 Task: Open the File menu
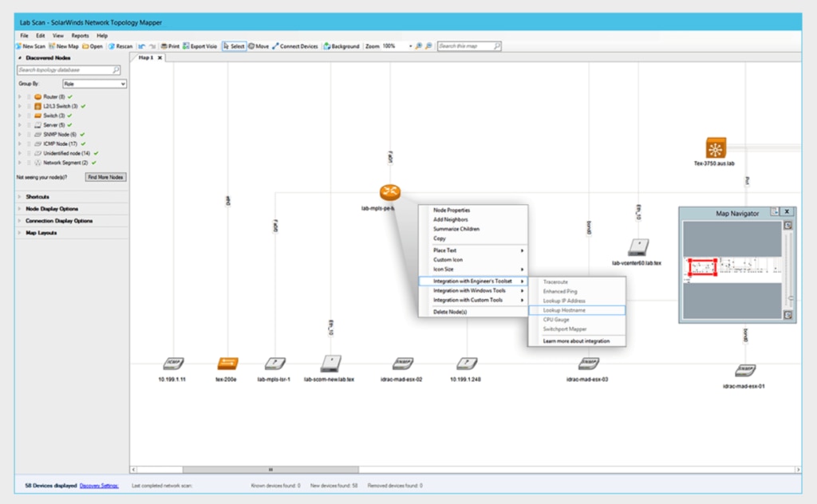pos(24,36)
